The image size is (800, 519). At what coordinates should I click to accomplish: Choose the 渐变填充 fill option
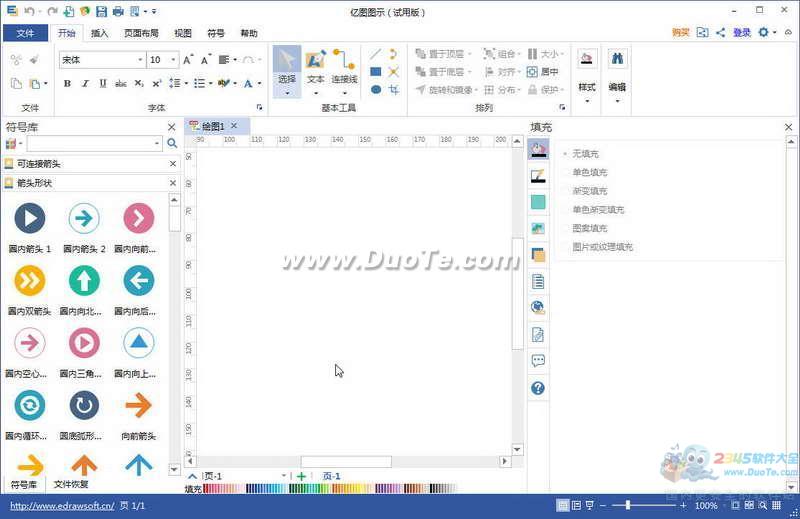(589, 191)
